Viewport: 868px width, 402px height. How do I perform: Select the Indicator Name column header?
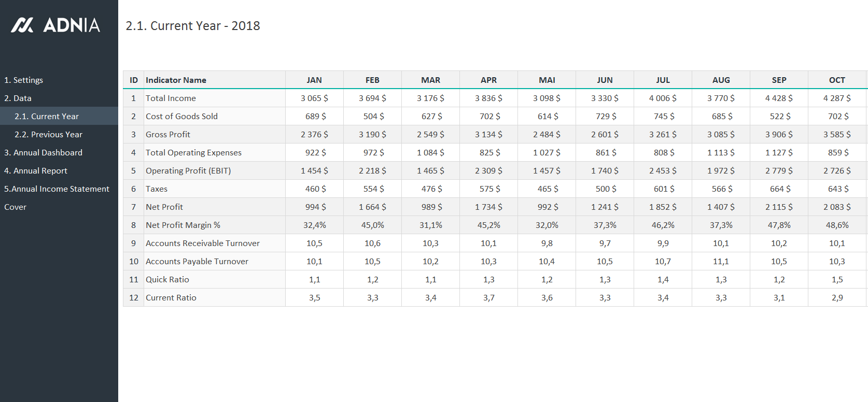176,80
